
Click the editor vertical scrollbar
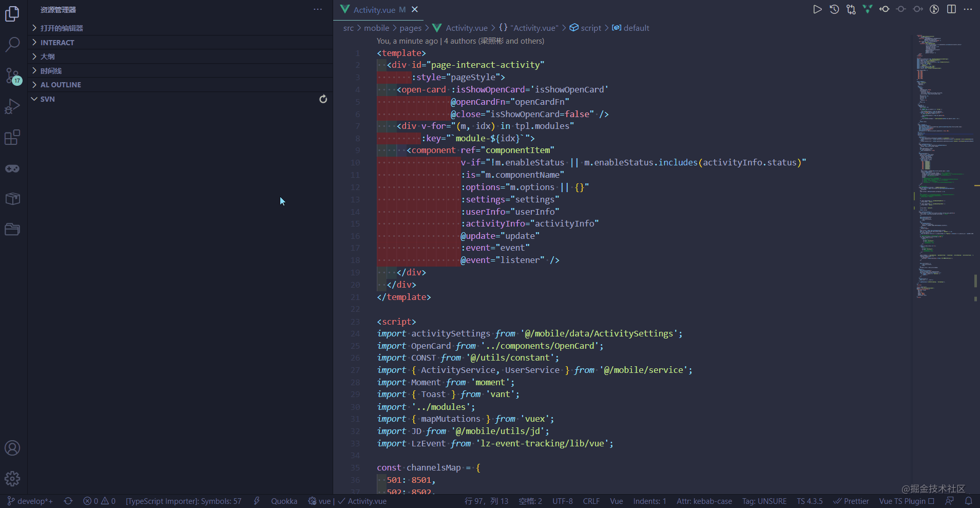coord(976,264)
